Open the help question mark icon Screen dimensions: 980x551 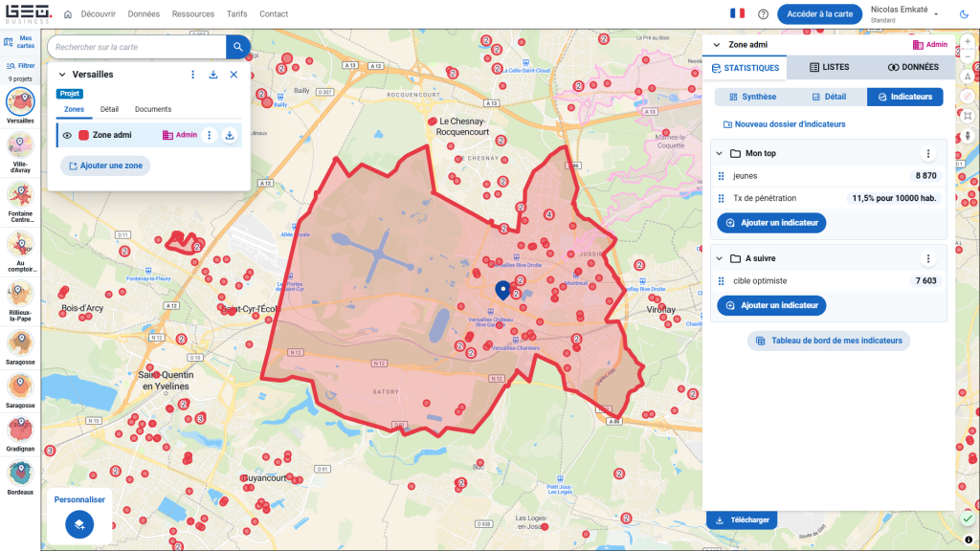tap(763, 14)
